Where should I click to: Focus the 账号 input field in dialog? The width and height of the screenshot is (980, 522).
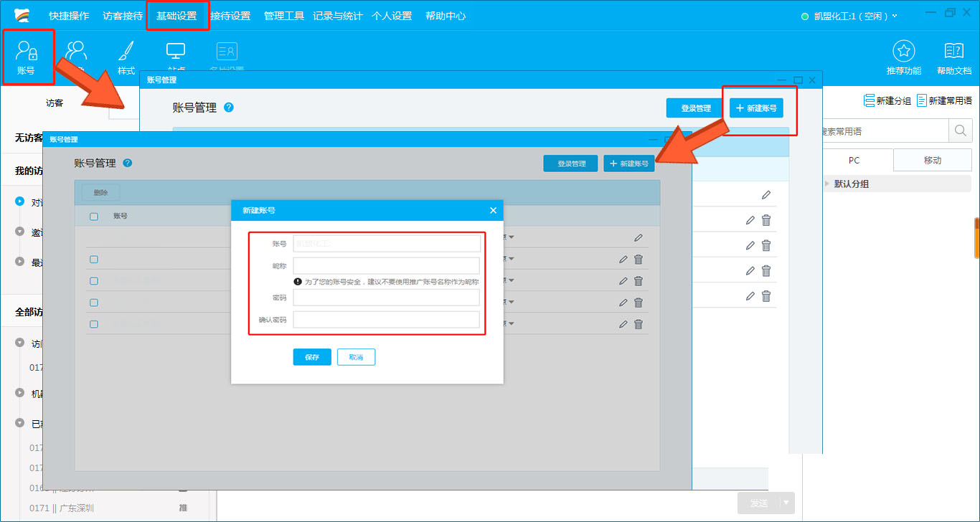(x=386, y=244)
